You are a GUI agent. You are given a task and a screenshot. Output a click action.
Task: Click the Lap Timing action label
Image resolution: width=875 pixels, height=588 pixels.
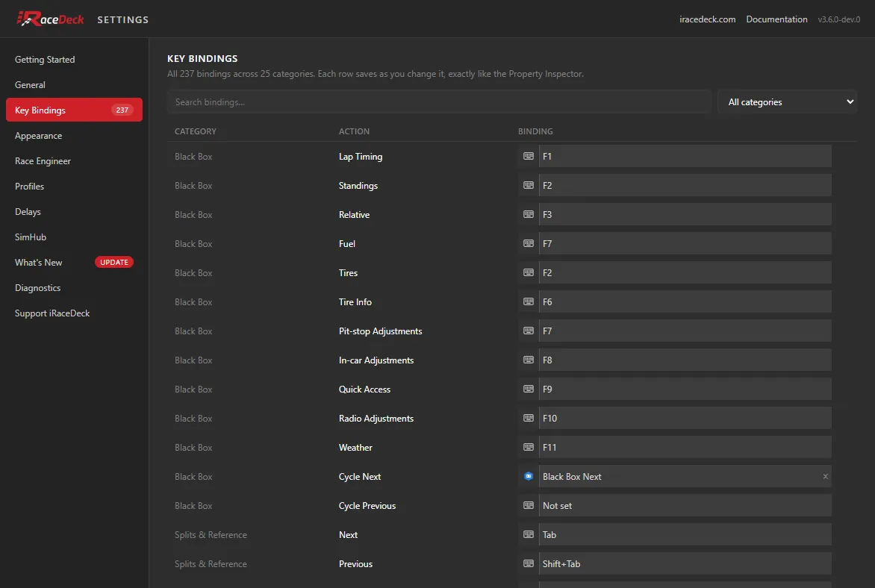tap(361, 156)
